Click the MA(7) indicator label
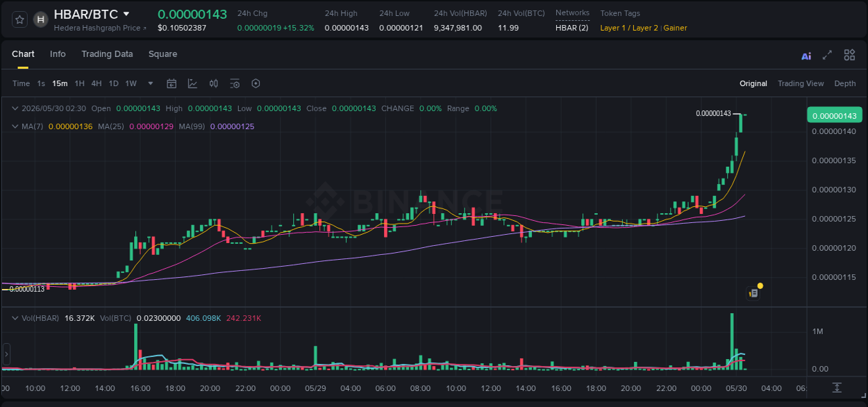868x407 pixels. tap(33, 126)
